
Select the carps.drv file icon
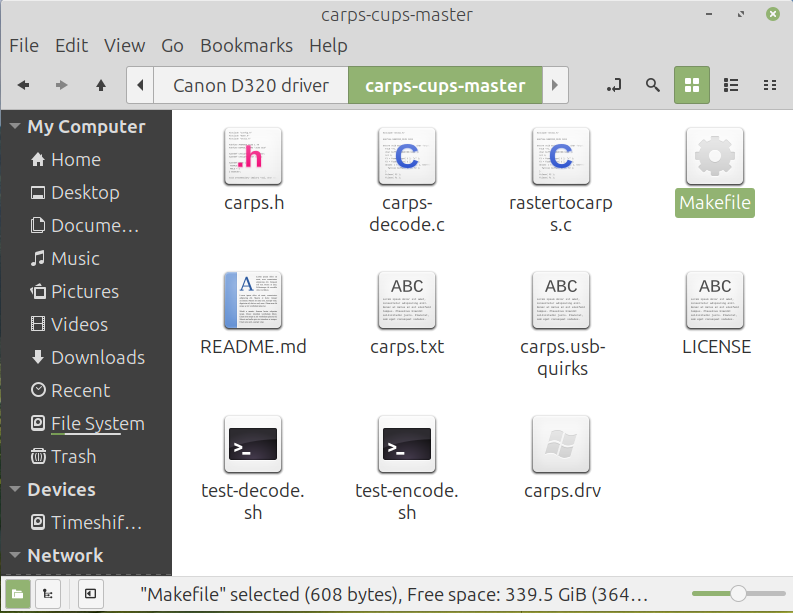tap(561, 444)
